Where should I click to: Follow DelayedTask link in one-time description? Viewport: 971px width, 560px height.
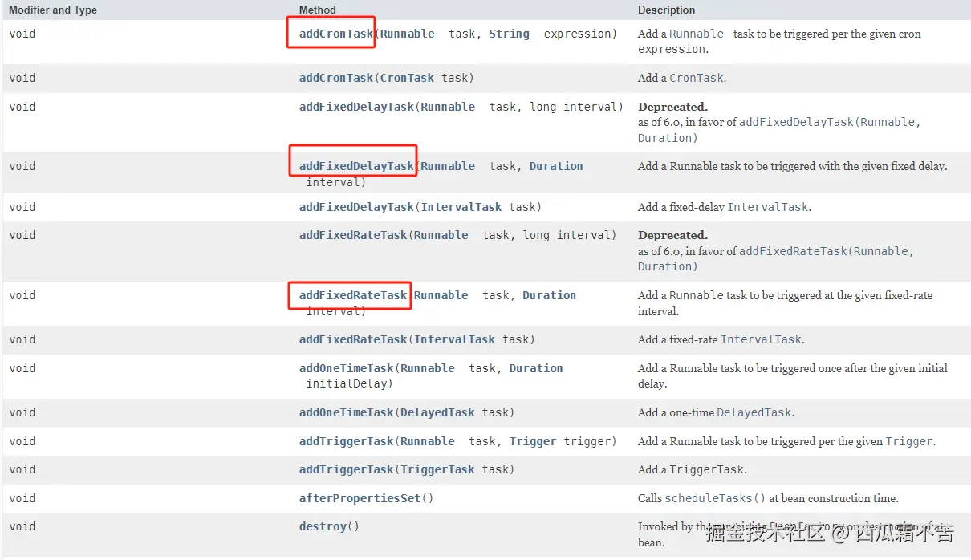754,412
